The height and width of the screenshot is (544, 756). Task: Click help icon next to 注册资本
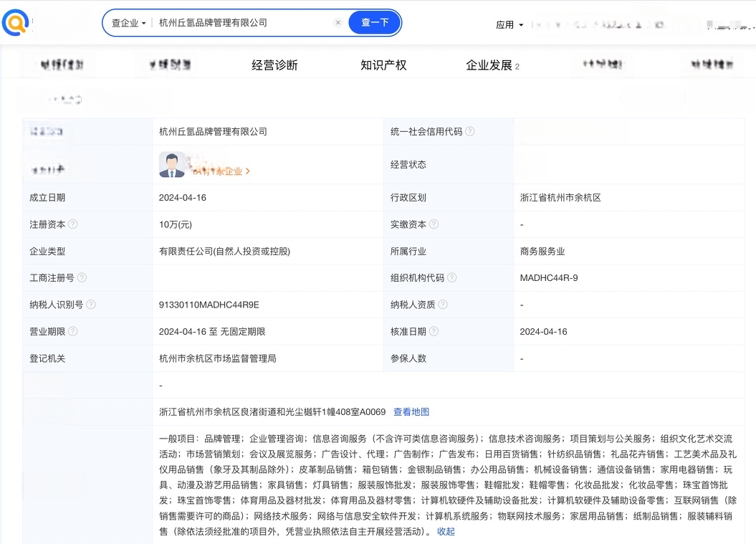(x=73, y=224)
